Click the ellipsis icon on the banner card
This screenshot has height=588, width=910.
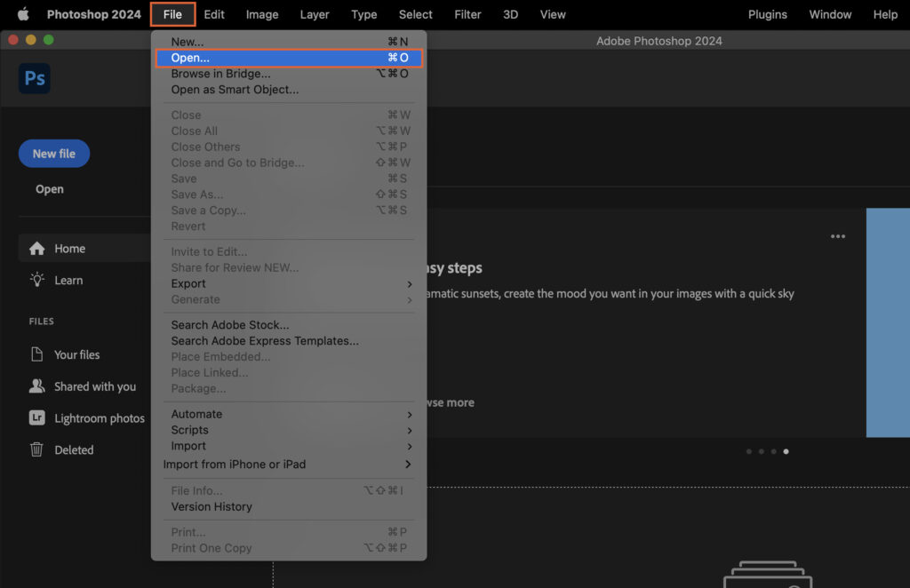click(x=836, y=236)
